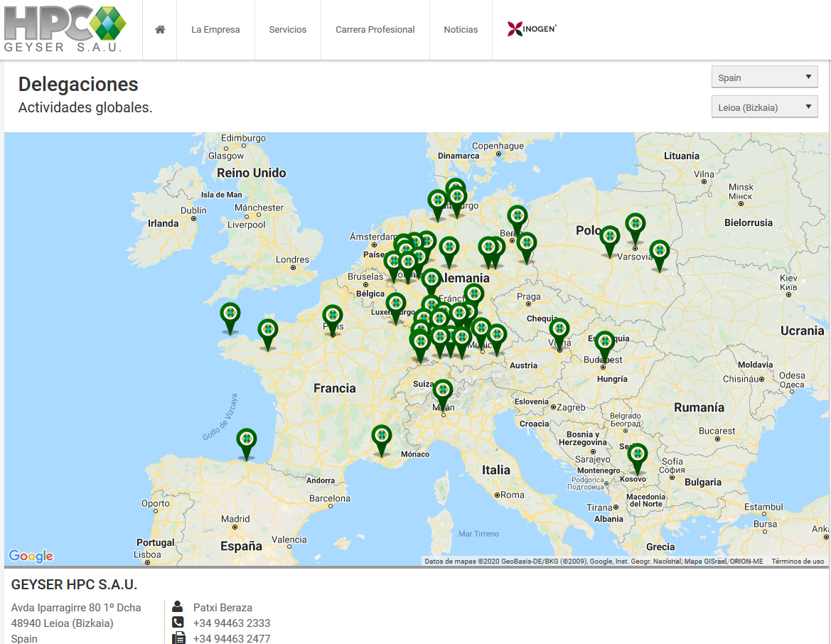Click the HPC Geyser S.A.U. logo
This screenshot has width=831, height=644.
click(x=65, y=29)
